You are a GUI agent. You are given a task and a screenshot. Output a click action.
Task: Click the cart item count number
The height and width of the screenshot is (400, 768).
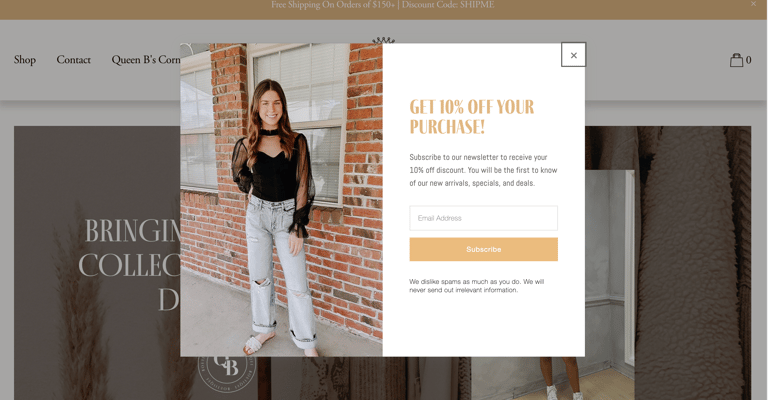pyautogui.click(x=748, y=60)
